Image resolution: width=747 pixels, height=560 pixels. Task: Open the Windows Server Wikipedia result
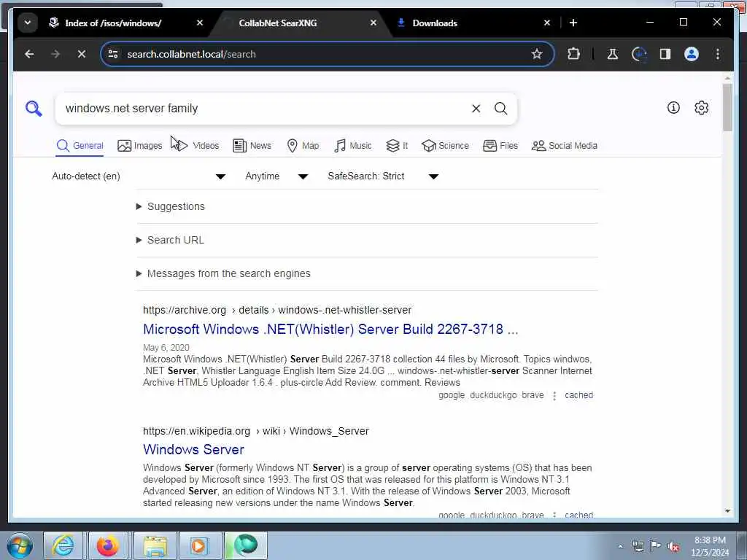point(193,449)
